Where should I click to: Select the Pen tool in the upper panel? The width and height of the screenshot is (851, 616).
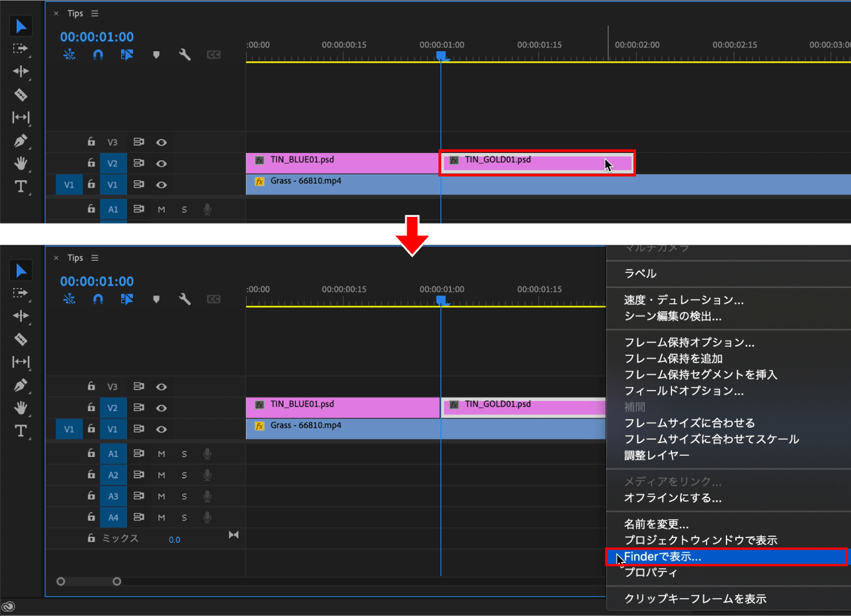click(21, 141)
